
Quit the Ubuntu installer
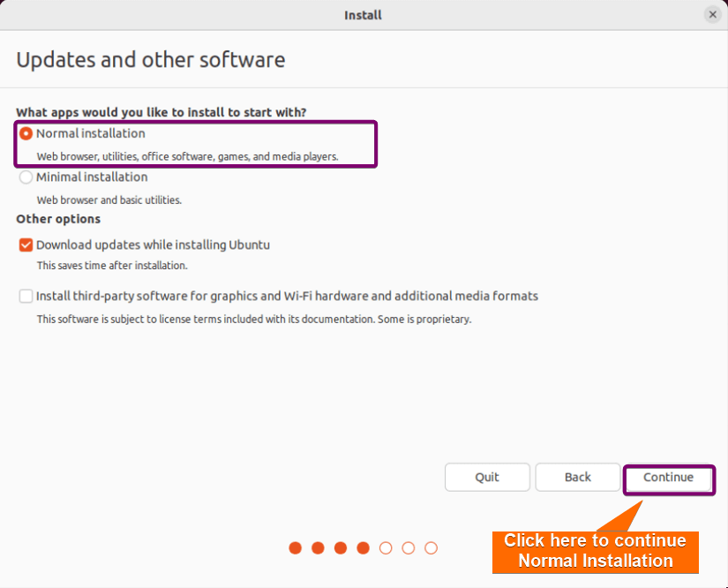pyautogui.click(x=487, y=477)
